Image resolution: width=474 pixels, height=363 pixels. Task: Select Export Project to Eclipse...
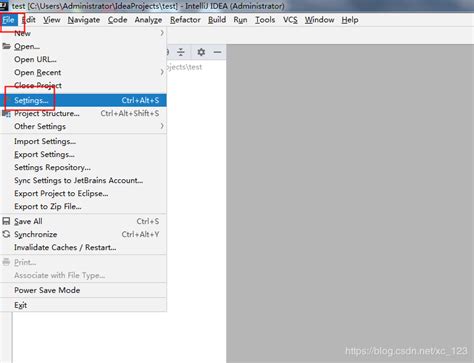pos(83,193)
